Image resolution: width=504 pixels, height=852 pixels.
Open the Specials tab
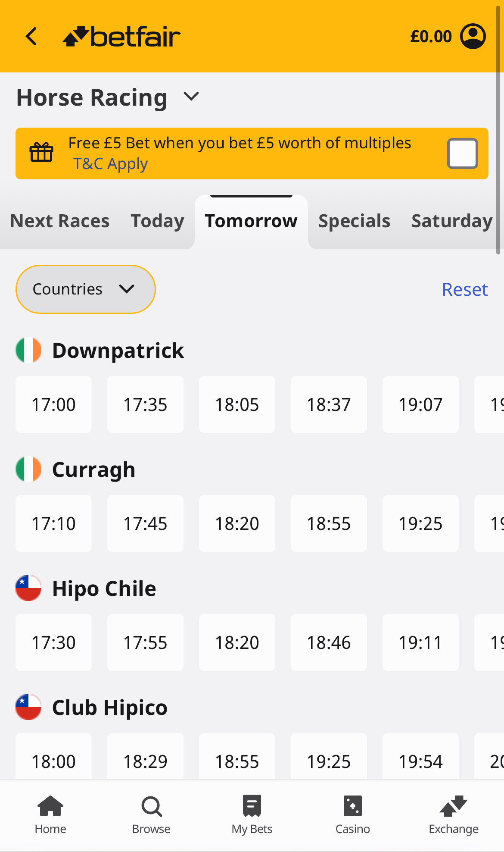[x=354, y=221]
